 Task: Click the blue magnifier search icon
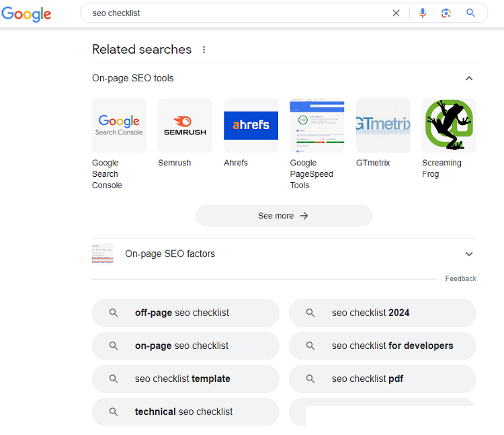pos(470,13)
